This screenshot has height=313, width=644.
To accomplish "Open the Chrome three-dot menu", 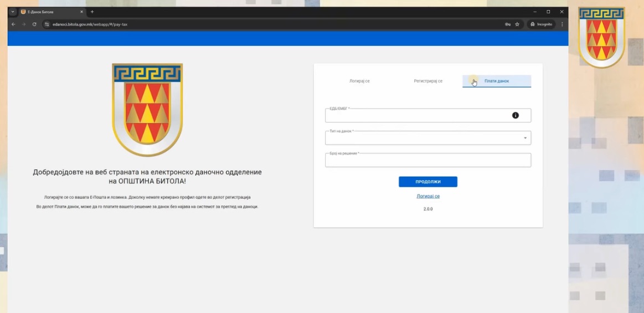I will 562,24.
